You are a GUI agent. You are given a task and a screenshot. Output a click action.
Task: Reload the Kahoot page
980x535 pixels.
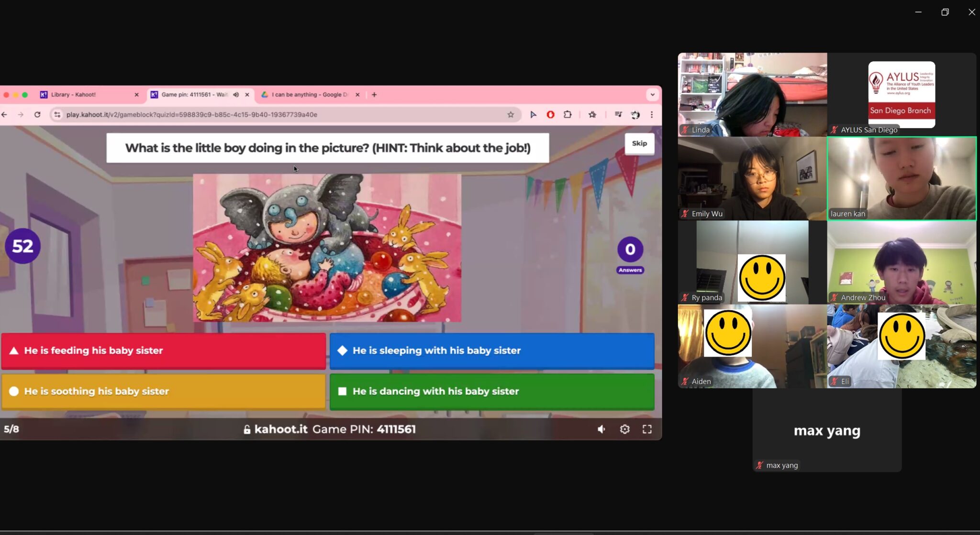point(37,115)
